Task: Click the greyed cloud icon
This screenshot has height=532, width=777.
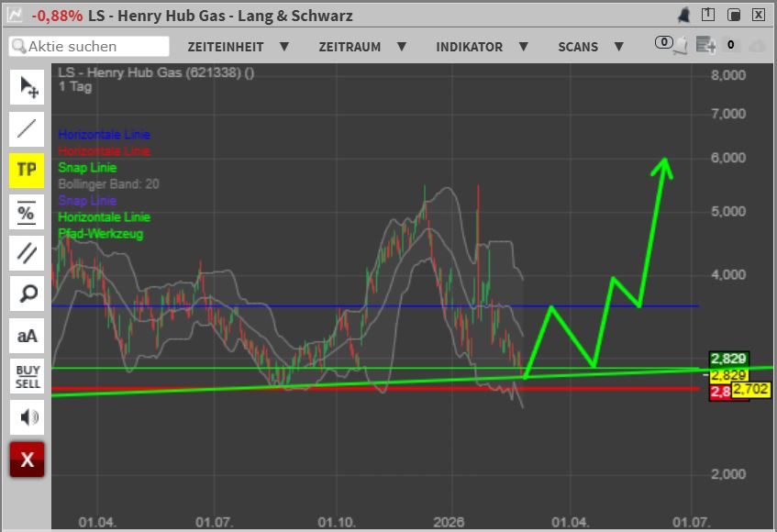Action: (x=757, y=47)
